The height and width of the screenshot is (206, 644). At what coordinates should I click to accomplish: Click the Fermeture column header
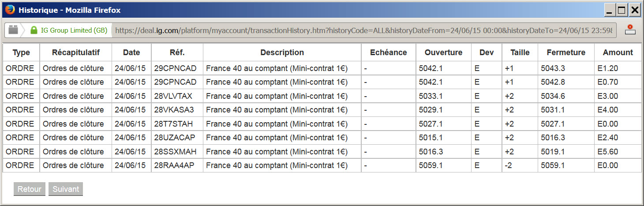pyautogui.click(x=565, y=52)
